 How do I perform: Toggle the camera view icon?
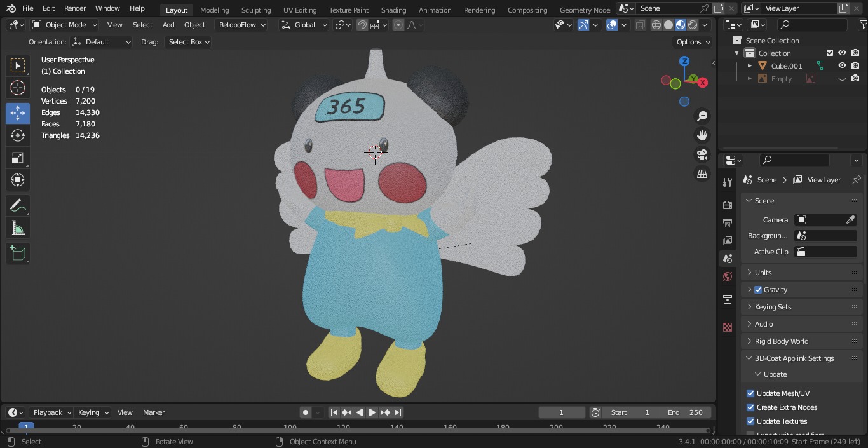point(702,154)
